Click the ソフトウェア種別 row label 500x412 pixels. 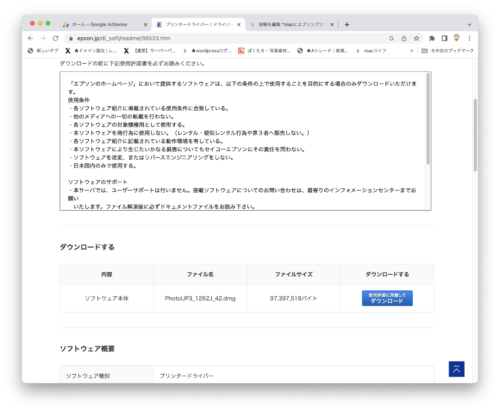(88, 376)
